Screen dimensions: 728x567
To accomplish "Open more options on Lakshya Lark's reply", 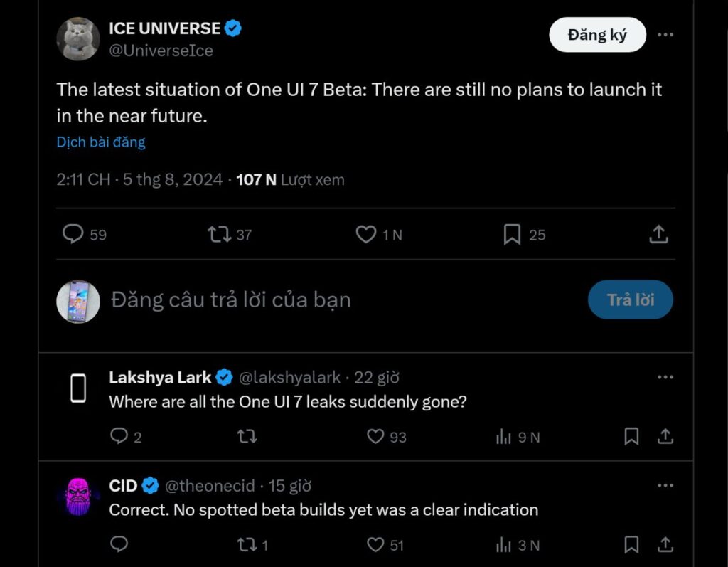I will (665, 377).
